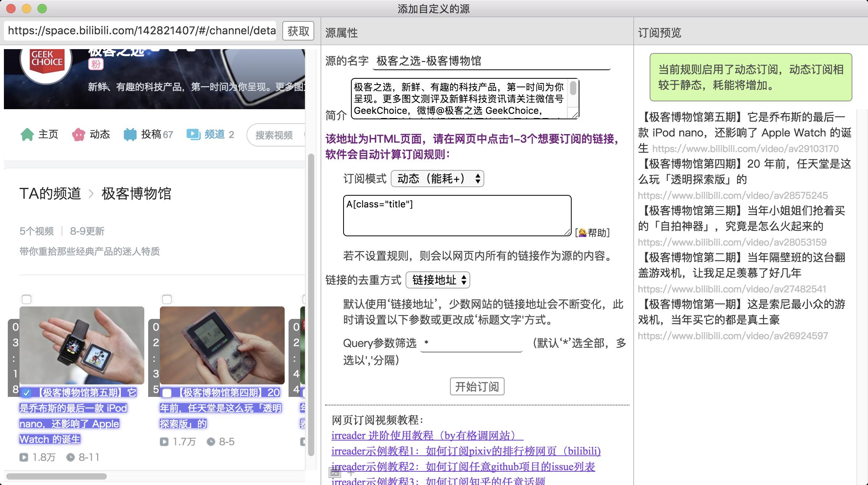Click the pink 动态 flower icon
868x485 pixels.
78,135
